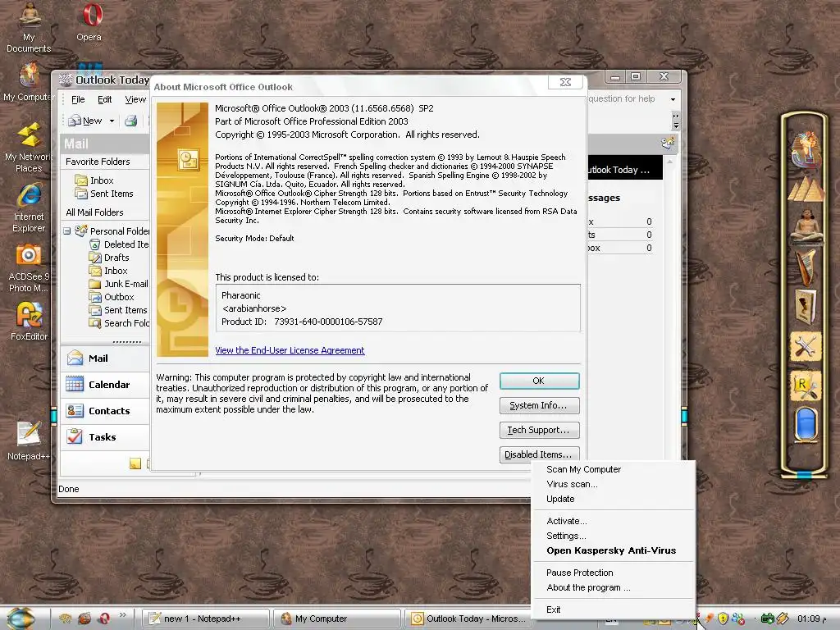Open the End-User License Agreement link
The height and width of the screenshot is (630, 840).
(290, 350)
